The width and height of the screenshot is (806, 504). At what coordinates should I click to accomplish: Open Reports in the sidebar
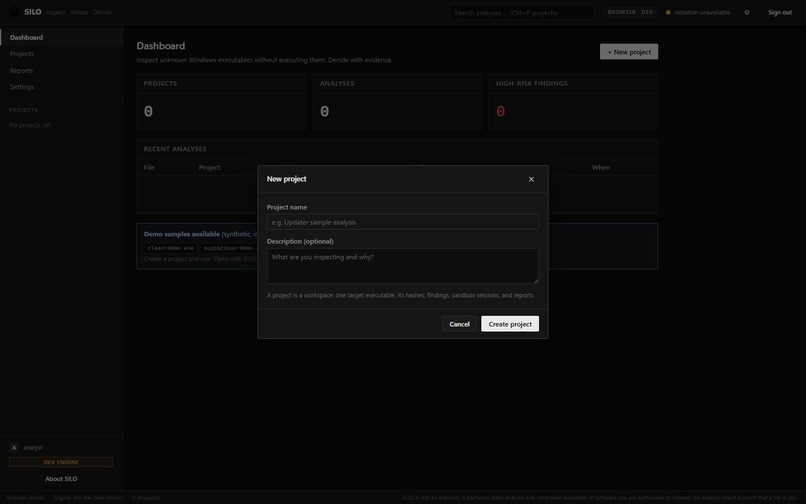coord(62,70)
